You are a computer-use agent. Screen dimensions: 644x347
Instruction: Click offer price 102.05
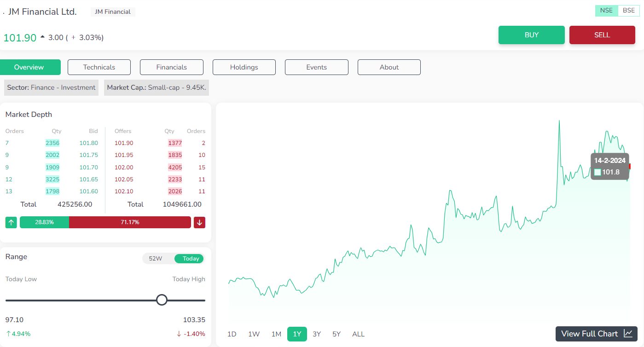tap(124, 179)
